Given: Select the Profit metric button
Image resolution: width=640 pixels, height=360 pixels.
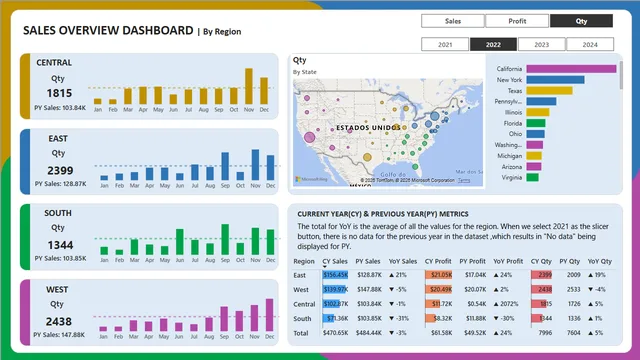Looking at the screenshot, I should (x=517, y=21).
